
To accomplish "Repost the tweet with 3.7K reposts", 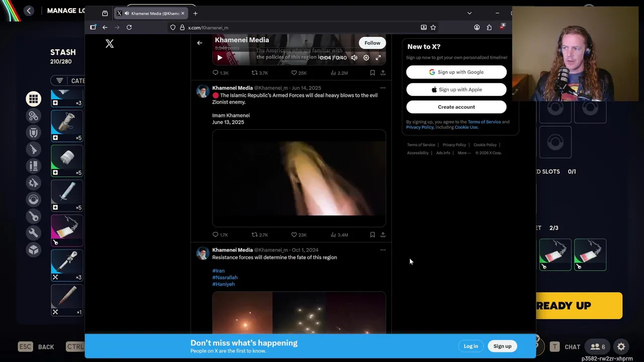I will click(x=255, y=73).
